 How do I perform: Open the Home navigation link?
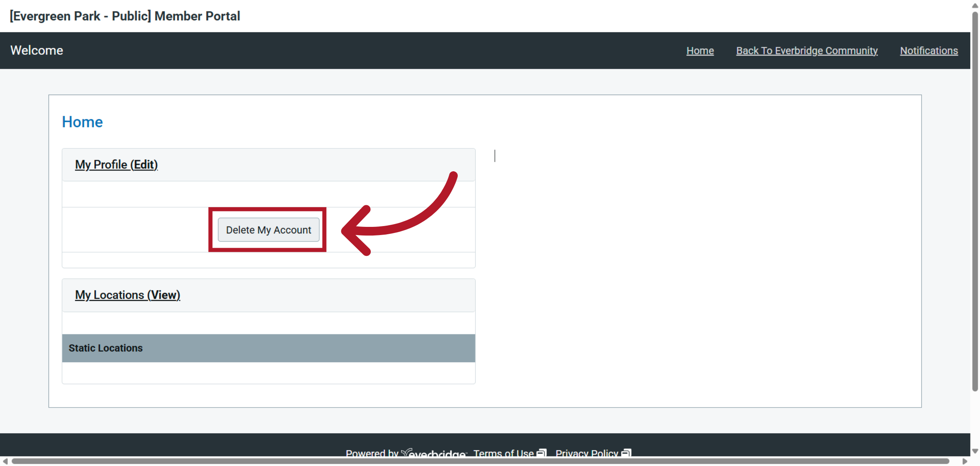(x=700, y=51)
